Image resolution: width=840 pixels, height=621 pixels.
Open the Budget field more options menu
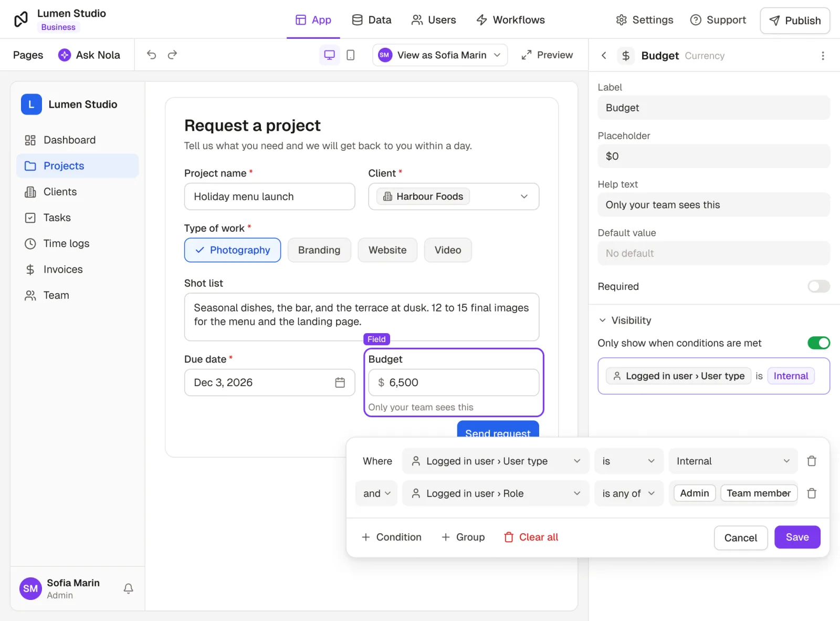(x=823, y=56)
